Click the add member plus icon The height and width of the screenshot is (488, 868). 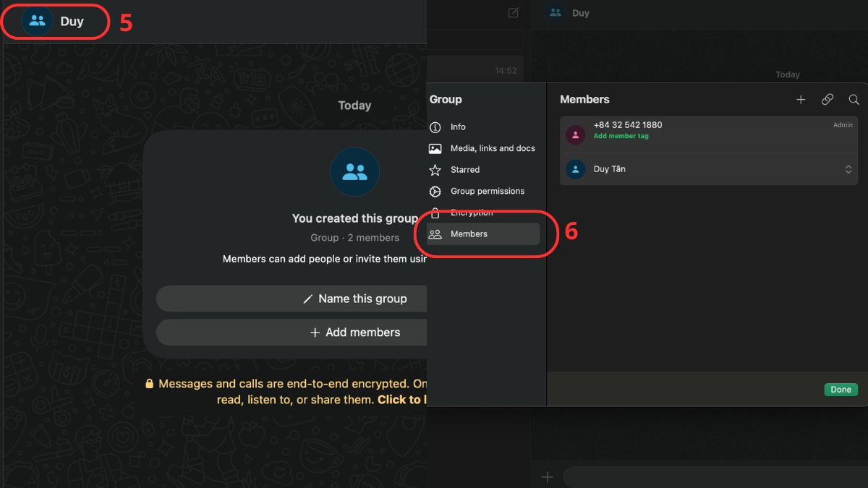click(x=801, y=99)
